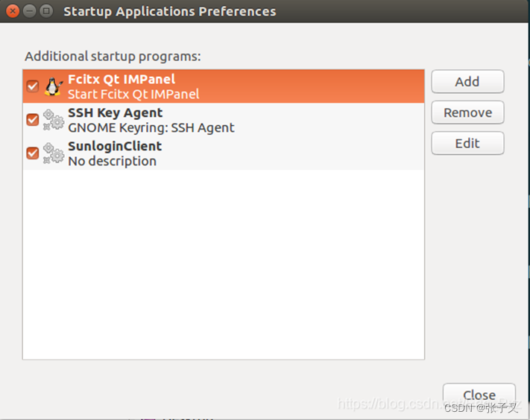This screenshot has width=530, height=420.
Task: Select the Fcitx Qt IMPanel entry name
Action: click(121, 79)
